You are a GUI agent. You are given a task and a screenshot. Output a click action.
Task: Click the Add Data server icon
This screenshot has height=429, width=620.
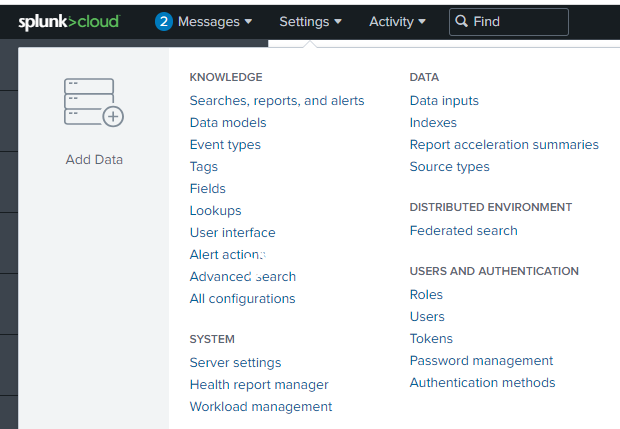[94, 103]
